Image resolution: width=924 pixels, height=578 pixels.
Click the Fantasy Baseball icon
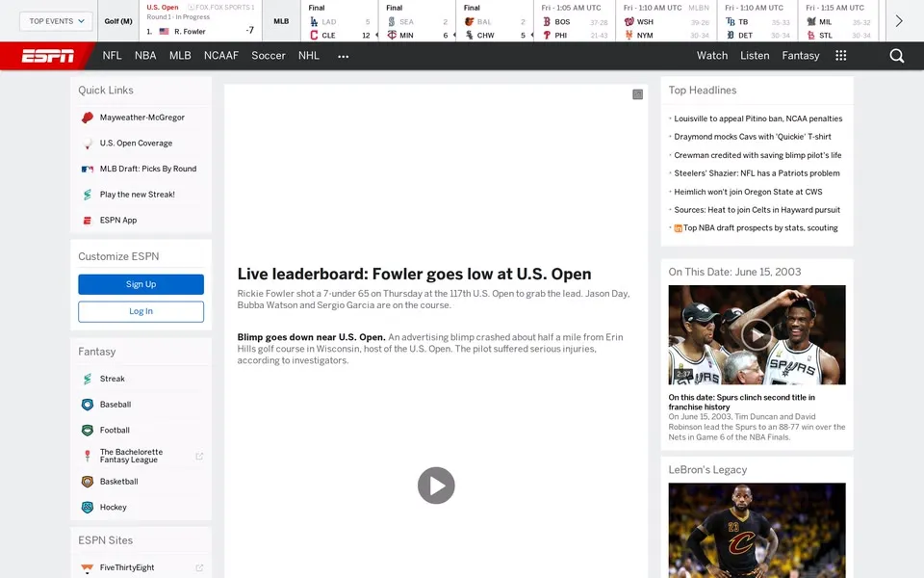tap(88, 405)
